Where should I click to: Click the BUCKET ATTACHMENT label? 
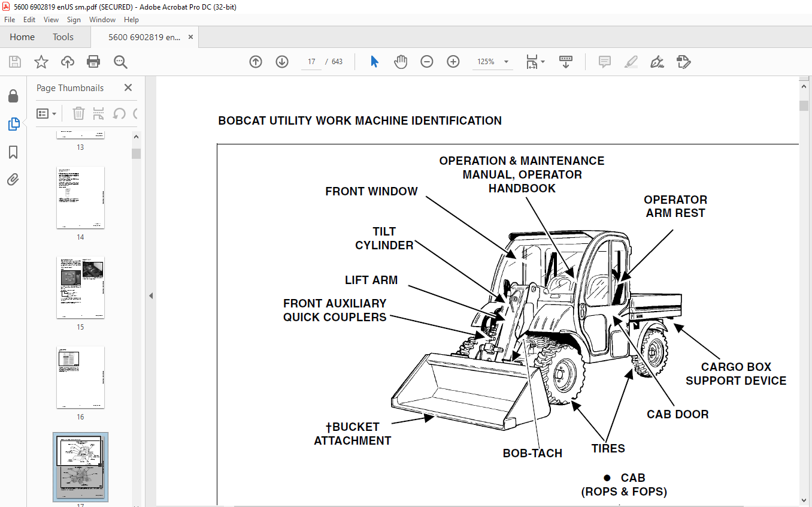coord(352,434)
